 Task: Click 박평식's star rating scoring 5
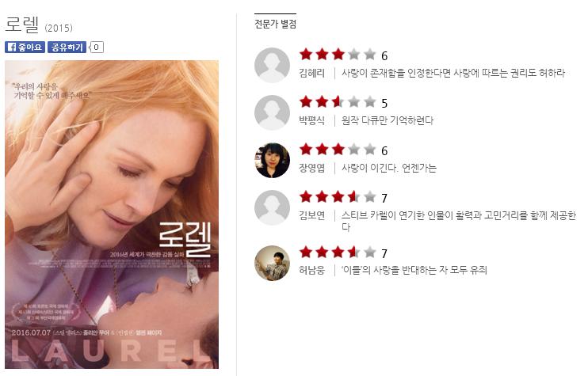coord(338,102)
